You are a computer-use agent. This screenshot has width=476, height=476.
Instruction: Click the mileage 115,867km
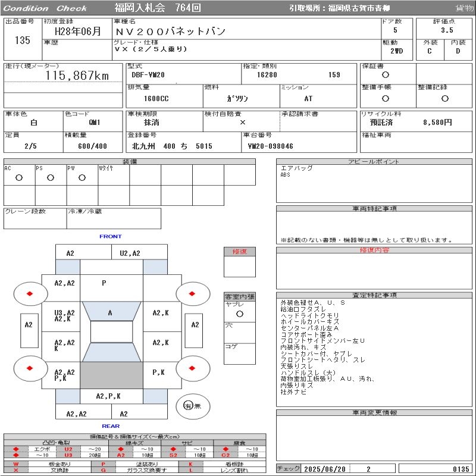point(77,76)
